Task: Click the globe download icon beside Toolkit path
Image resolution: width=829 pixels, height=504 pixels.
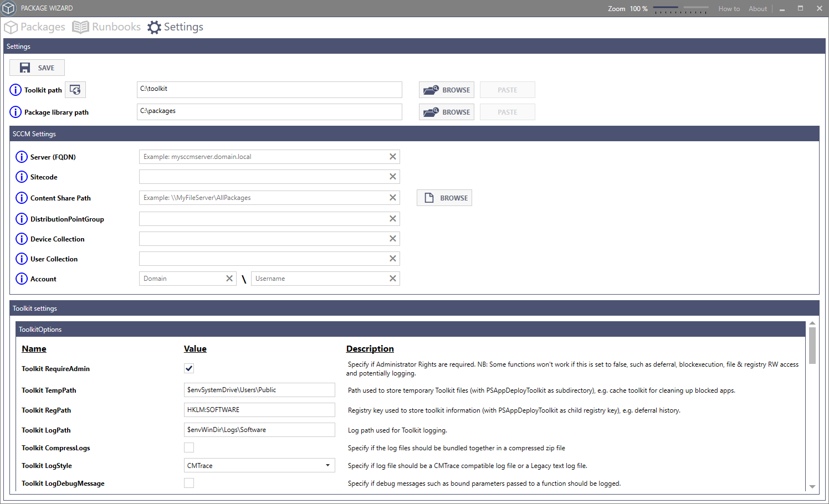Action: coord(75,89)
